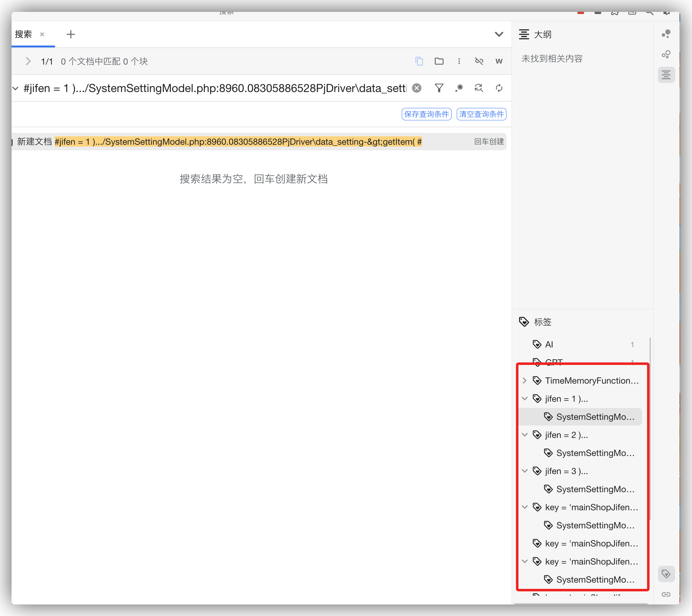Toggle the outline panel dock icon
The height and width of the screenshot is (616, 692).
666,75
